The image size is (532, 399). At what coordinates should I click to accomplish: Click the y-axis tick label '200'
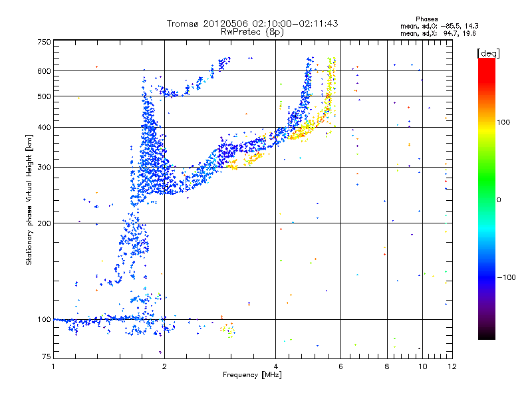tap(44, 223)
